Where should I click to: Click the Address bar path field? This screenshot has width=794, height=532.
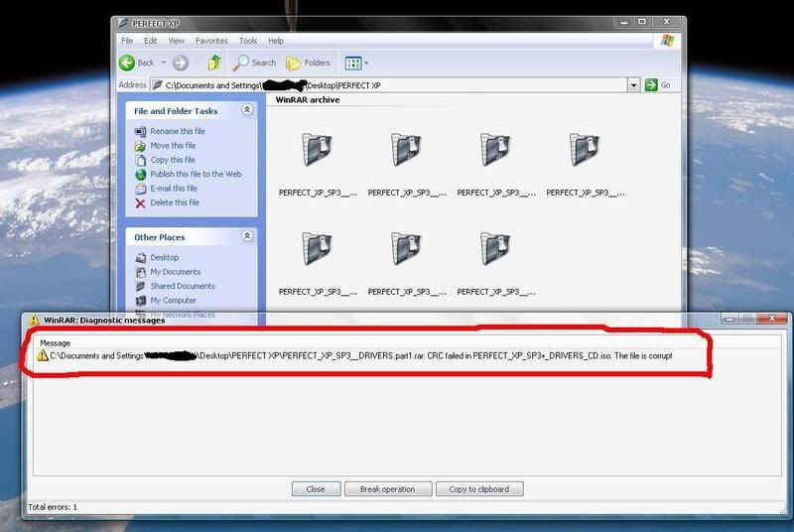click(x=389, y=85)
